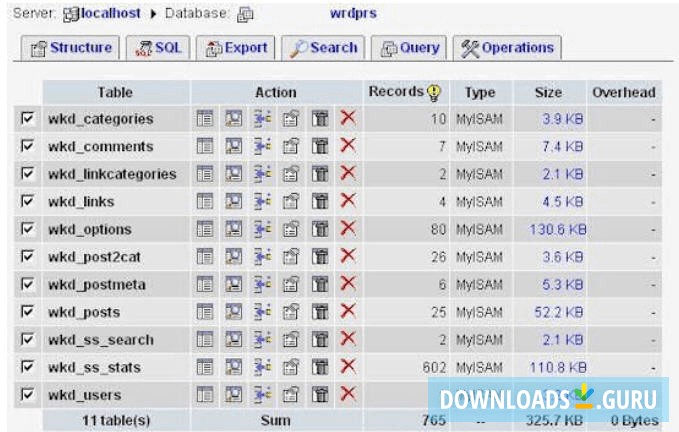Browse the wkd_users table icon
The image size is (679, 432).
coord(204,395)
